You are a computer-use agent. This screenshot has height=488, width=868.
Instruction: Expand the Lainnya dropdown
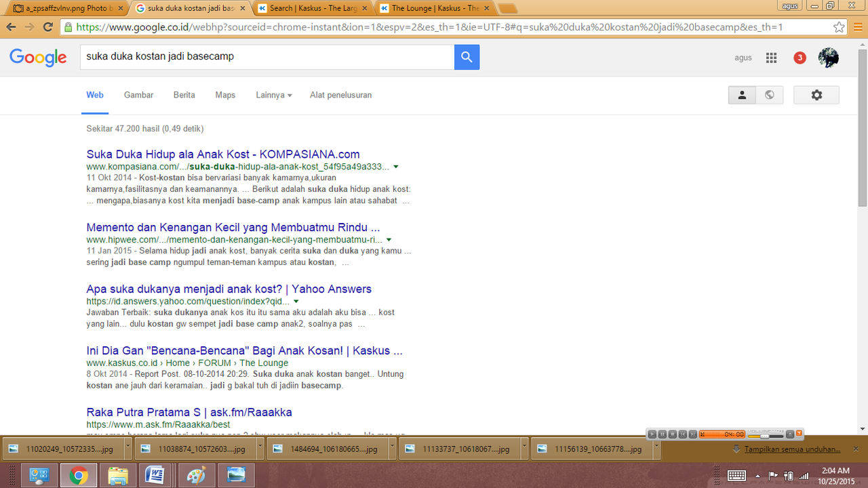point(274,95)
